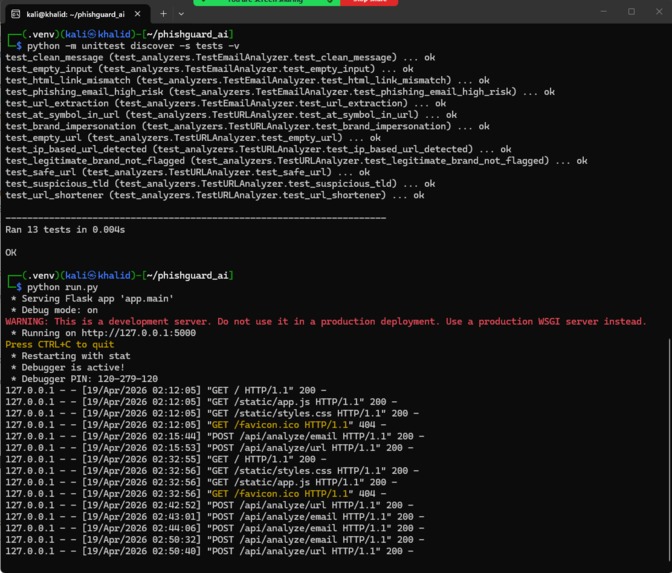The height and width of the screenshot is (573, 672).
Task: Click the 02:32:55 'GET / HTTP/1.1' log entry
Action: pos(165,459)
